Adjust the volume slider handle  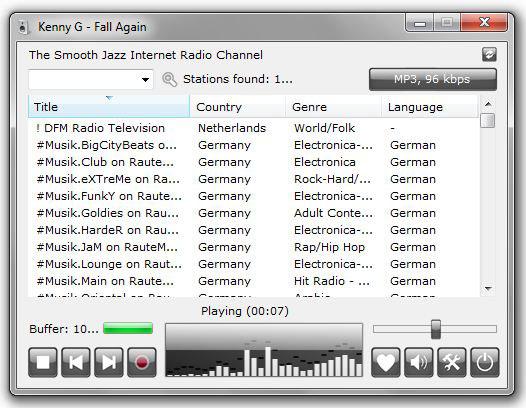(436, 329)
